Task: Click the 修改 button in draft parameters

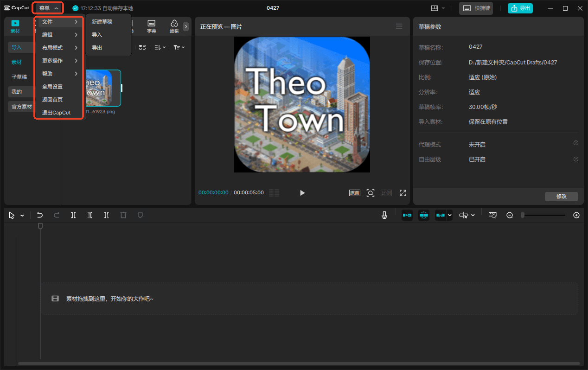Action: 561,197
